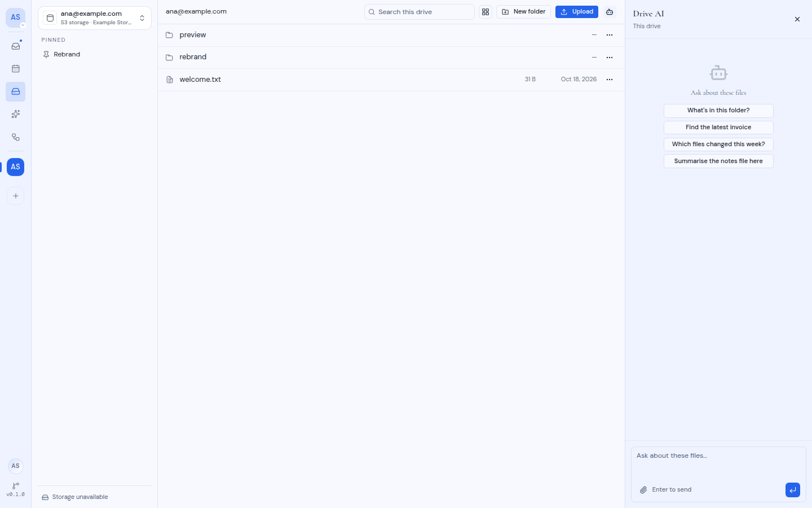Add a new account with the plus button

point(16,196)
